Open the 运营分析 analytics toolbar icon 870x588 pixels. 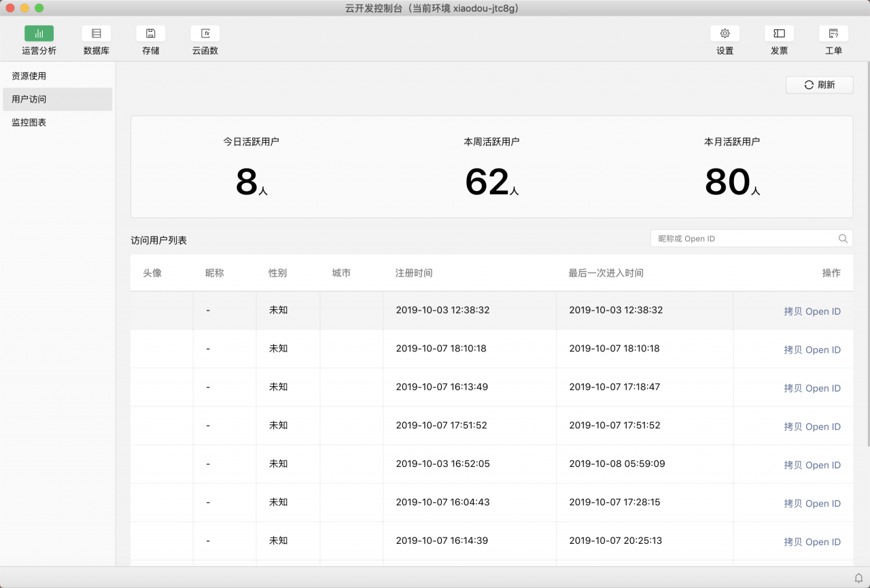[39, 34]
